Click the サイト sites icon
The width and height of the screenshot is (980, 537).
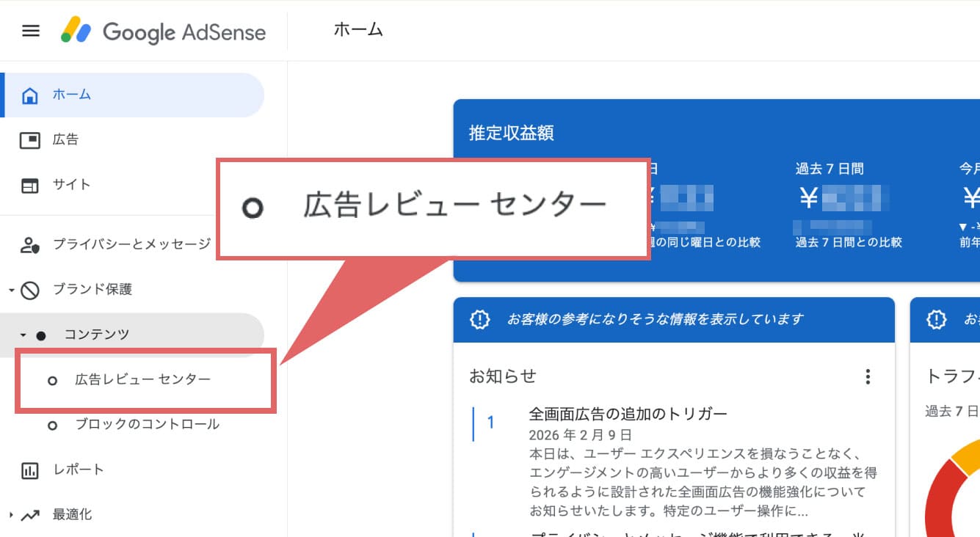(x=29, y=184)
